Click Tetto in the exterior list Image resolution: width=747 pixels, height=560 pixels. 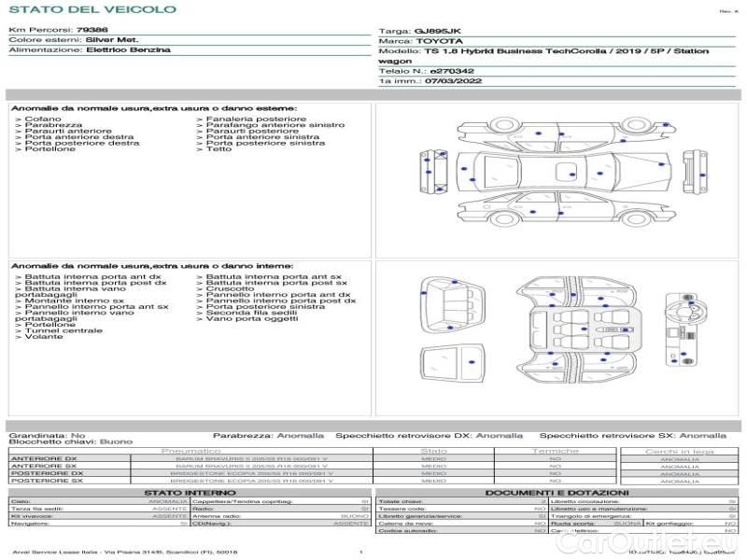point(218,148)
